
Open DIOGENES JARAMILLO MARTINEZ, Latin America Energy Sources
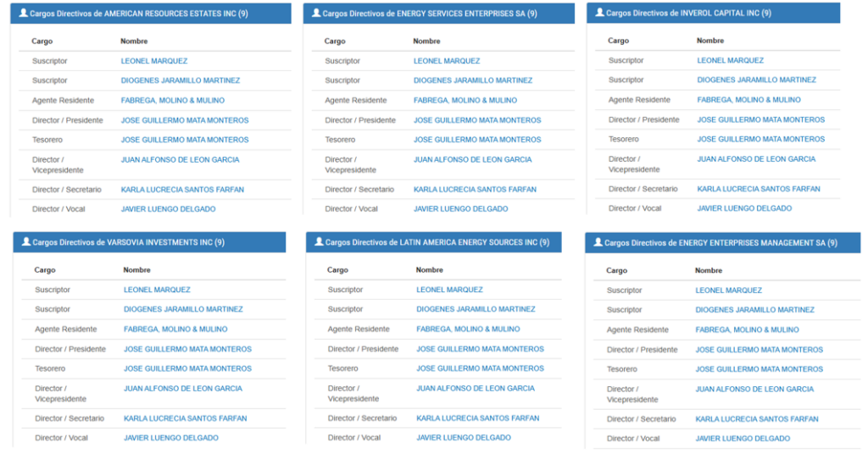476,309
